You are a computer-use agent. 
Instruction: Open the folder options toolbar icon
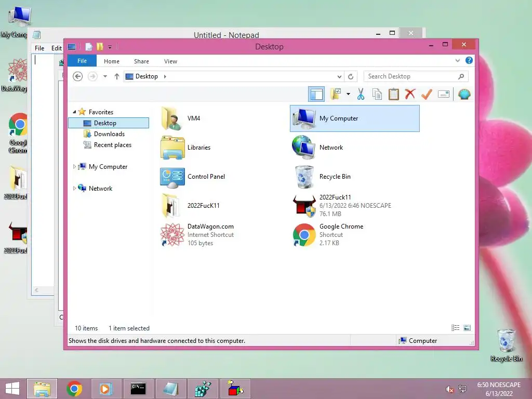336,94
